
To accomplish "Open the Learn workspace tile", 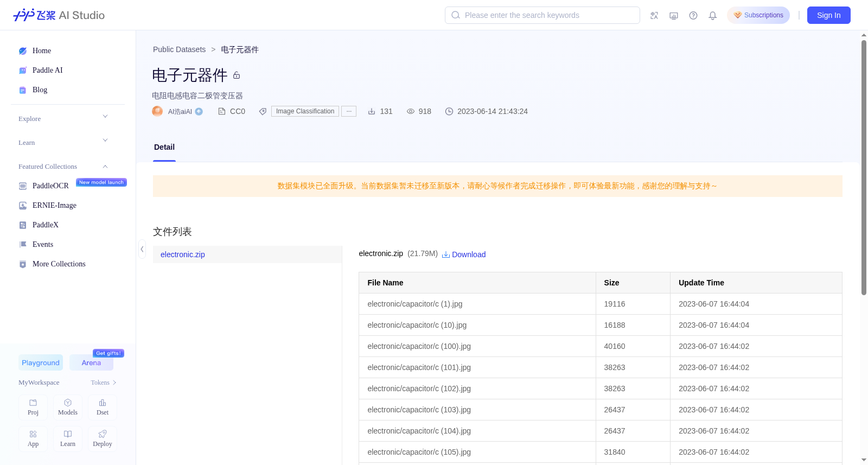I will 68,439.
